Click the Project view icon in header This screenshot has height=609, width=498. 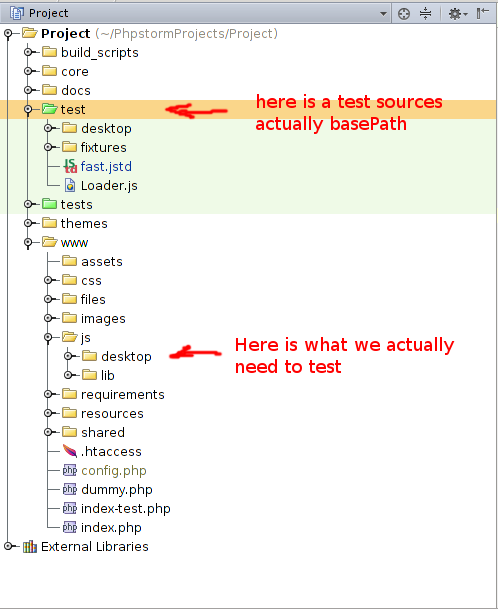point(17,13)
